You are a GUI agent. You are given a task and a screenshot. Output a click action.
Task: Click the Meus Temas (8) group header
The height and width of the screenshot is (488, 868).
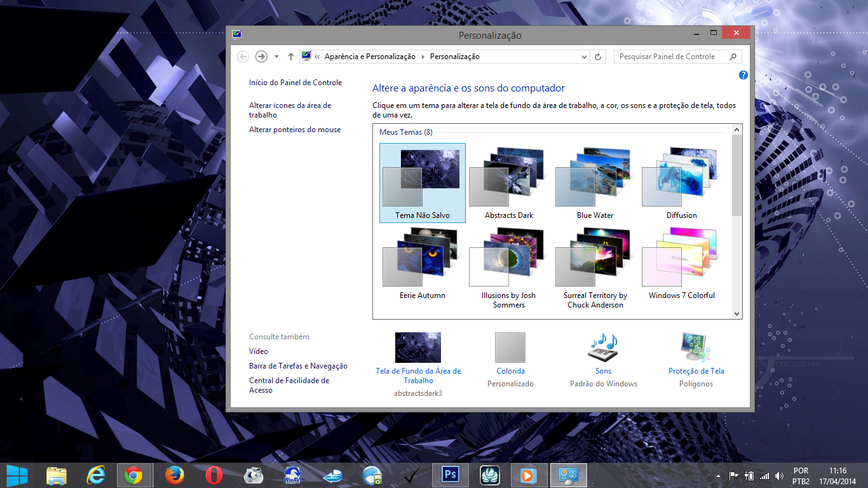[x=406, y=132]
